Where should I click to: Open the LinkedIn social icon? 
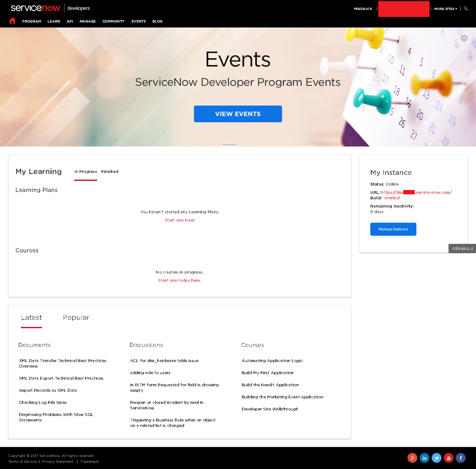424,458
